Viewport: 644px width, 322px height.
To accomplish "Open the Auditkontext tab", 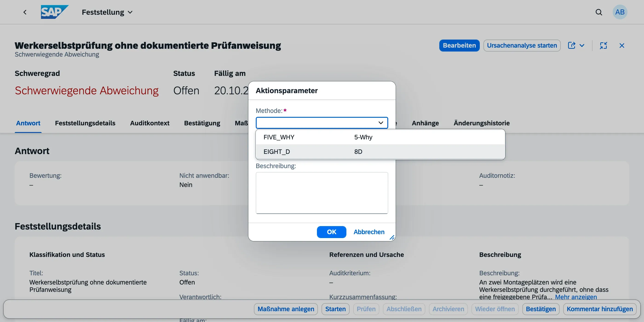I will pyautogui.click(x=149, y=123).
